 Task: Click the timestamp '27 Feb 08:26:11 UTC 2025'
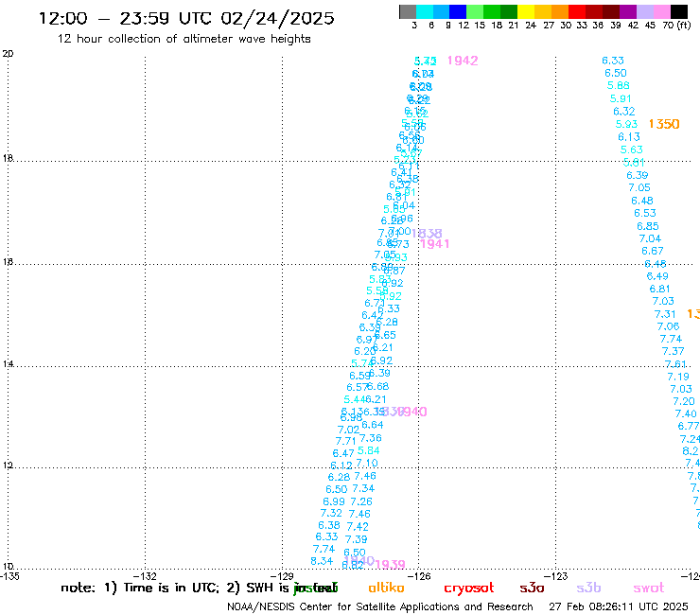pyautogui.click(x=619, y=607)
